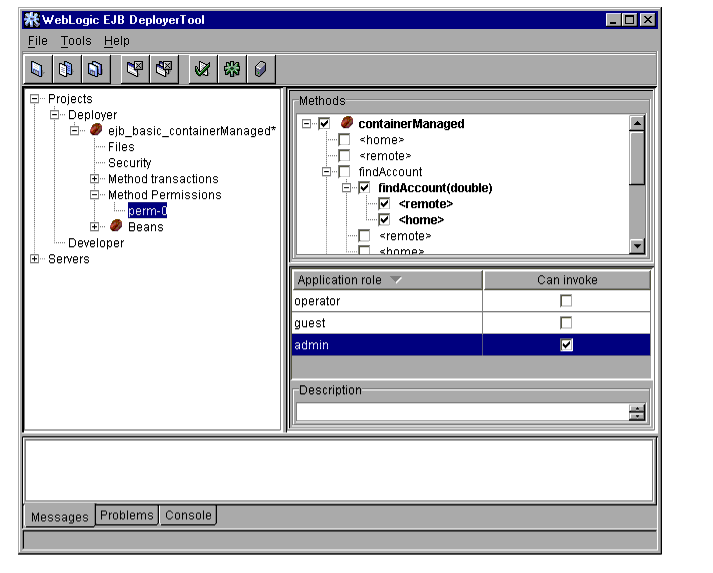The width and height of the screenshot is (713, 573).
Task: Disable Can invoke for admin
Action: click(566, 345)
